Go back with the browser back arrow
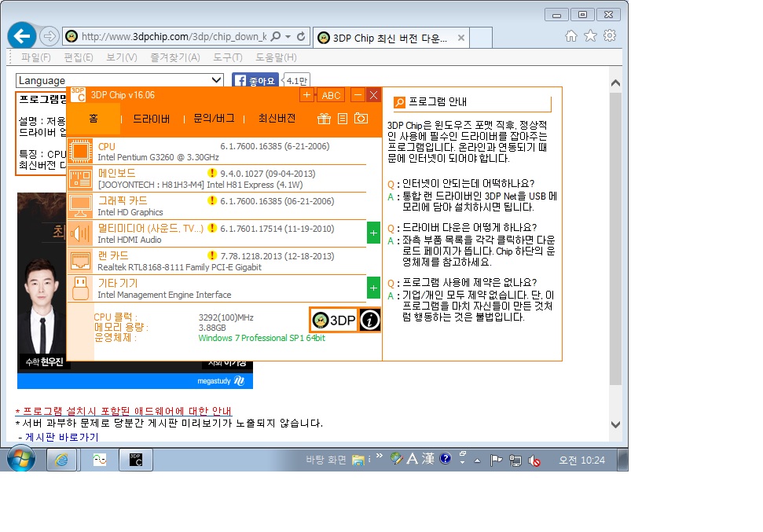The image size is (763, 532). 22,36
